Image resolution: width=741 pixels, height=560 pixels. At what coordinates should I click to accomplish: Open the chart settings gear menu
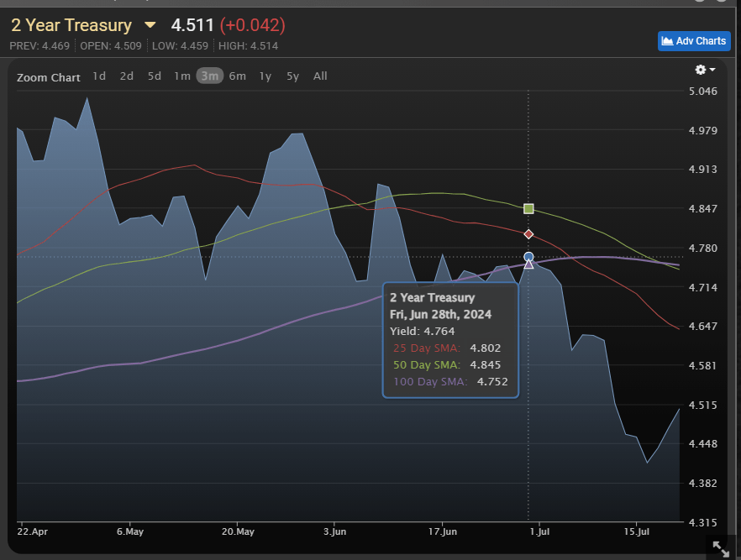(x=705, y=70)
